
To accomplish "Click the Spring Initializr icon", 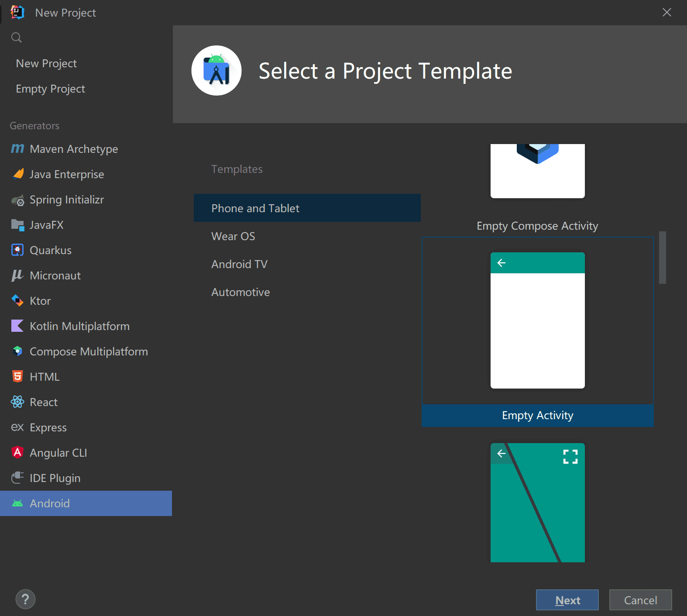I will pyautogui.click(x=18, y=200).
